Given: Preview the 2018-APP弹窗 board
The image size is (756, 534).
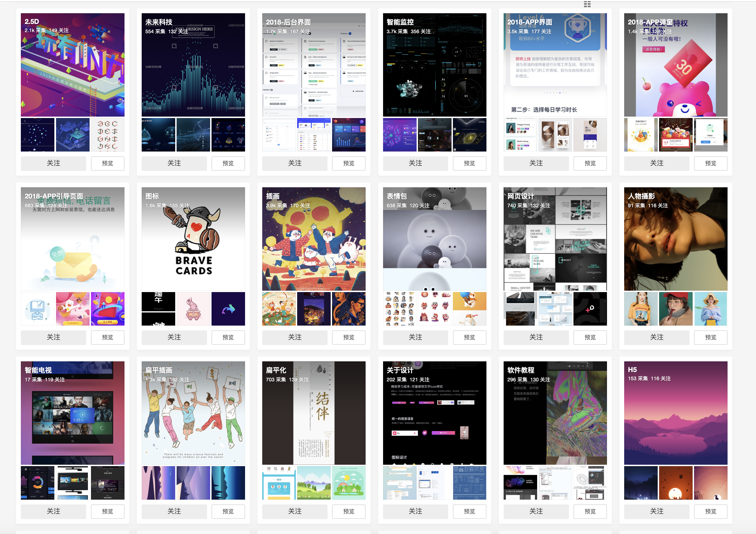Looking at the screenshot, I should pos(711,163).
